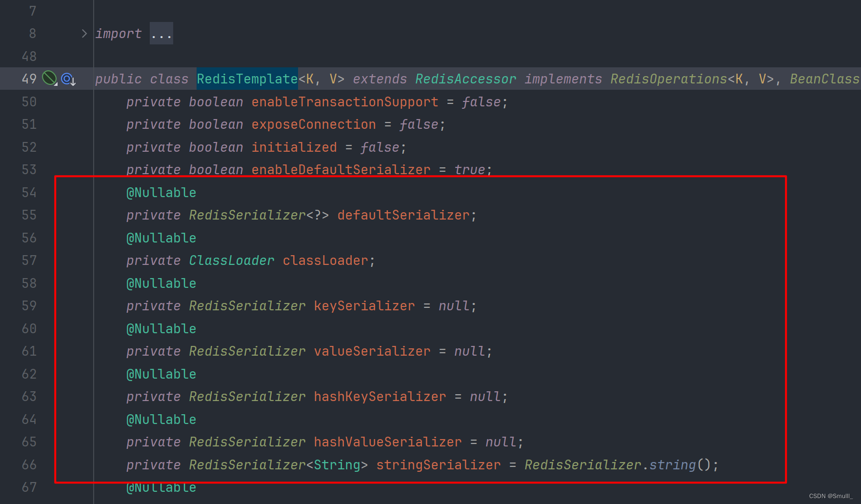Viewport: 861px width, 504px height.
Task: Click RedisSerializer type on line 55
Action: click(247, 215)
